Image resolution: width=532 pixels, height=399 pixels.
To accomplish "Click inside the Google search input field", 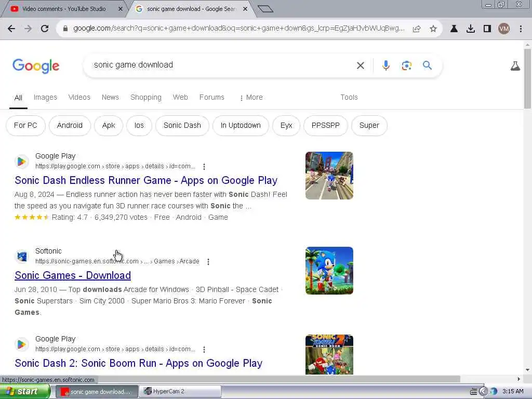I will tap(220, 65).
